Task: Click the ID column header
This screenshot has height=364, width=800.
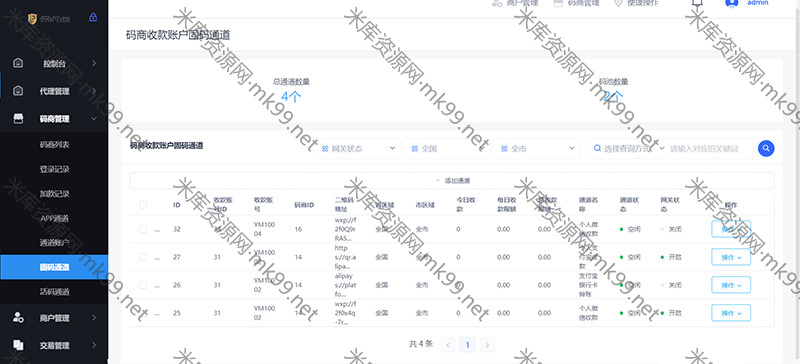Action: click(x=177, y=205)
